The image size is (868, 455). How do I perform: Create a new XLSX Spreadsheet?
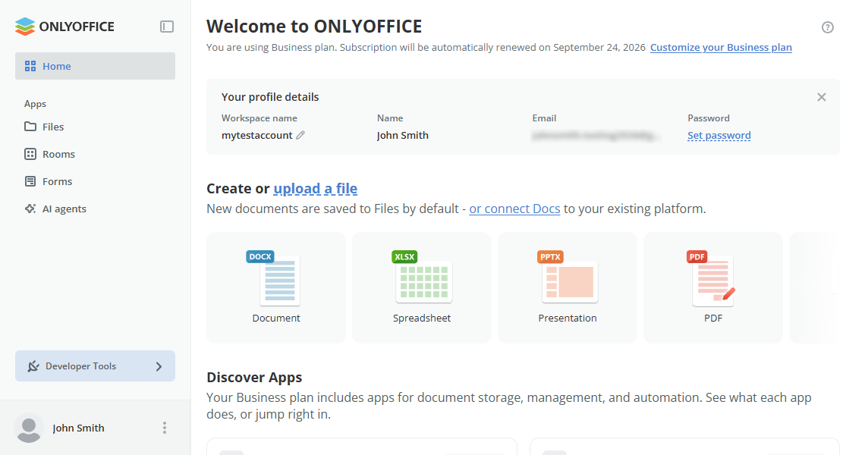(422, 288)
